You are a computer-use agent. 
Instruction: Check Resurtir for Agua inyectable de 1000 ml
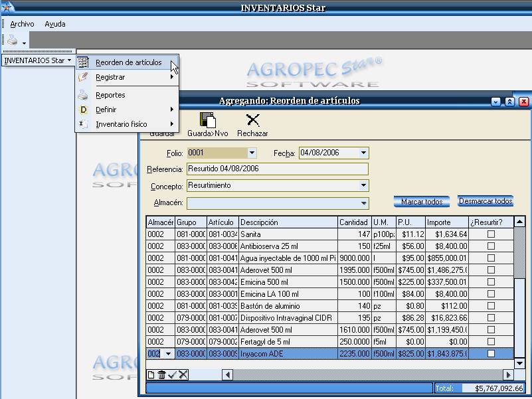[x=491, y=258]
